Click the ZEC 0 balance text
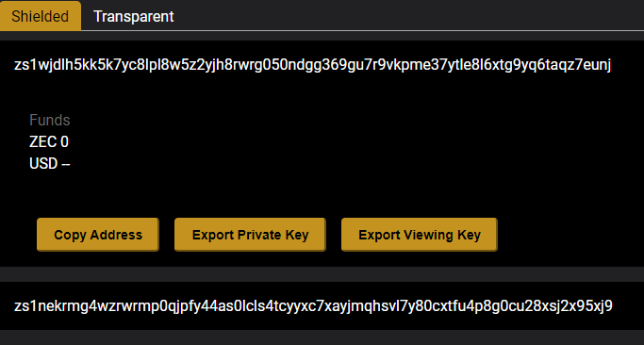The height and width of the screenshot is (345, 644). [49, 141]
